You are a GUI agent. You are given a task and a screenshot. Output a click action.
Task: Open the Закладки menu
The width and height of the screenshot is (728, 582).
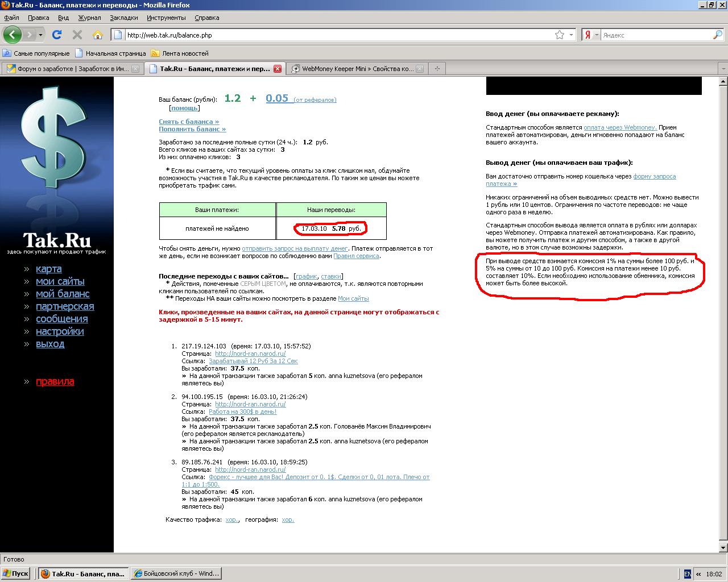tap(124, 18)
